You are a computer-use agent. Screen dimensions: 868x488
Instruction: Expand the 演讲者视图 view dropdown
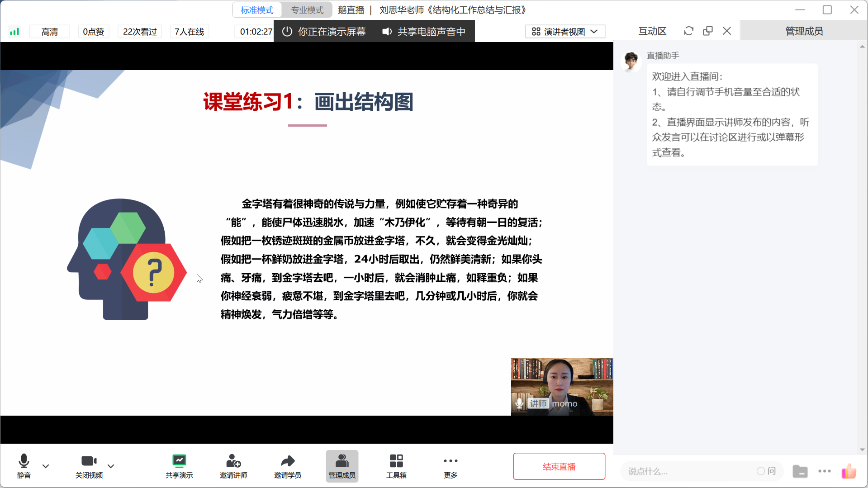point(565,32)
